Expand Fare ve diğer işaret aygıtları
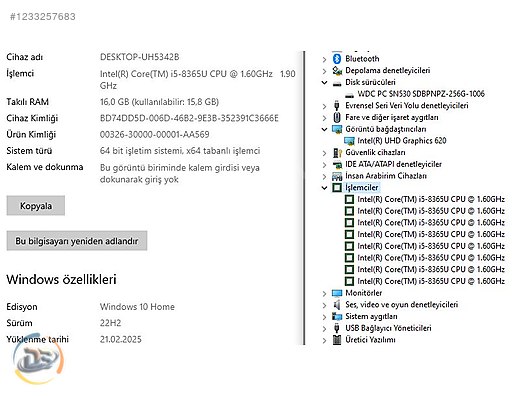Viewport: 528px width, 396px height. pos(324,118)
